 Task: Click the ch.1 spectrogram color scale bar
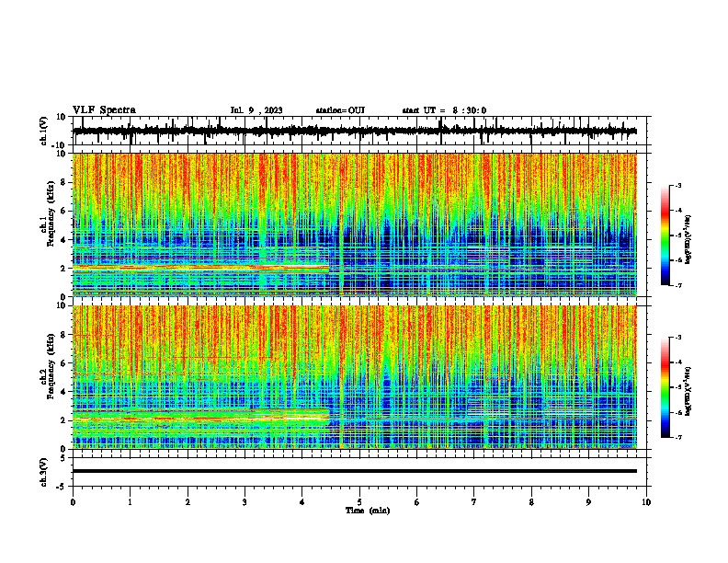[x=665, y=236]
